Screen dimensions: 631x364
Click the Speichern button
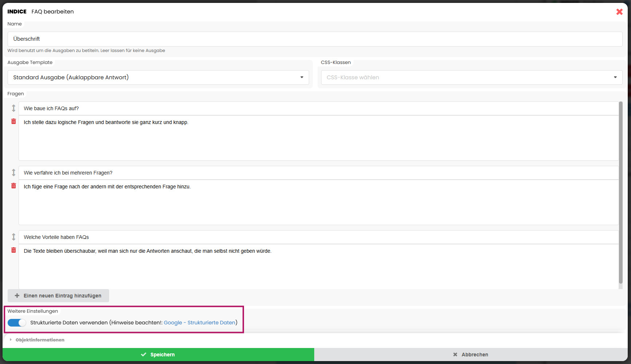click(158, 355)
